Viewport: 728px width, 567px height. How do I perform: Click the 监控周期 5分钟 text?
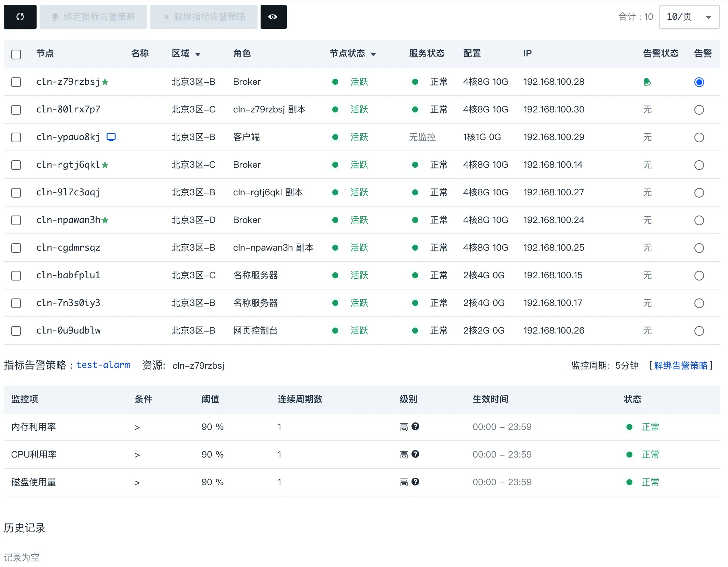(x=605, y=366)
